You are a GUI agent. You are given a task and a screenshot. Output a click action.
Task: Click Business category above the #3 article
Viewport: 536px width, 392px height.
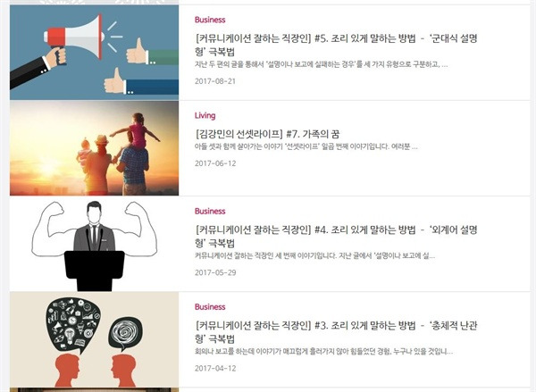pos(210,307)
